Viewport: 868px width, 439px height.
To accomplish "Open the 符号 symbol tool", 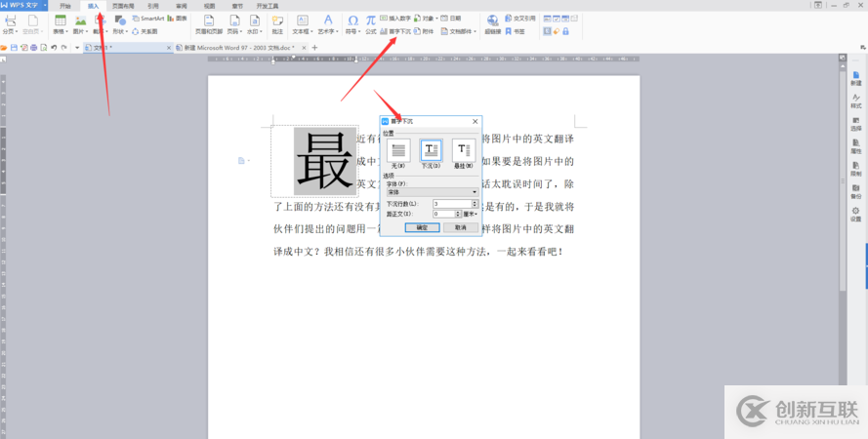I will [352, 25].
